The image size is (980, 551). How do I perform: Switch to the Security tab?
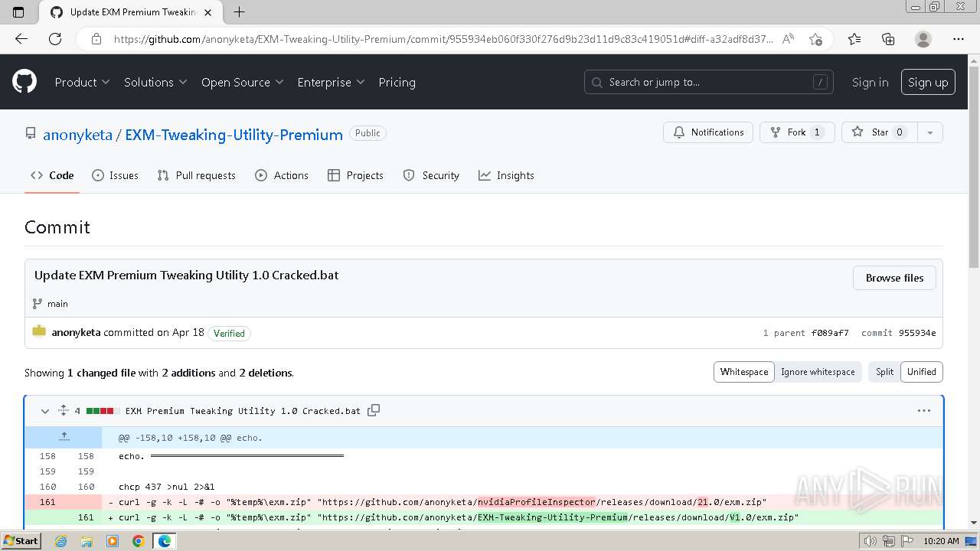(431, 175)
